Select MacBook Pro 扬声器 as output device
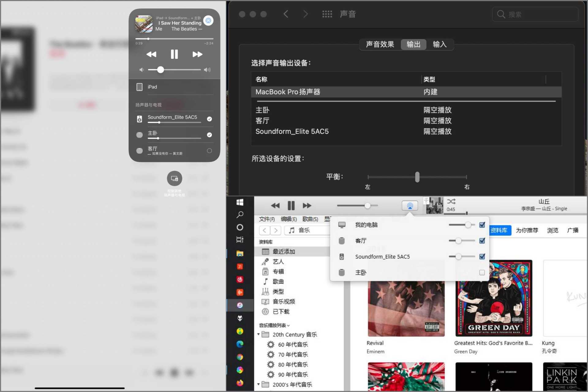Image resolution: width=588 pixels, height=392 pixels. coord(287,92)
